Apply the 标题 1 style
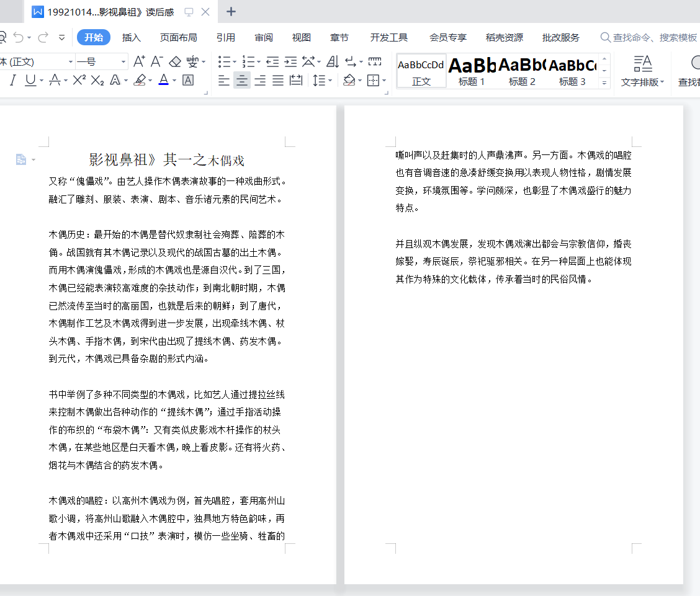This screenshot has width=700, height=596. coord(472,70)
